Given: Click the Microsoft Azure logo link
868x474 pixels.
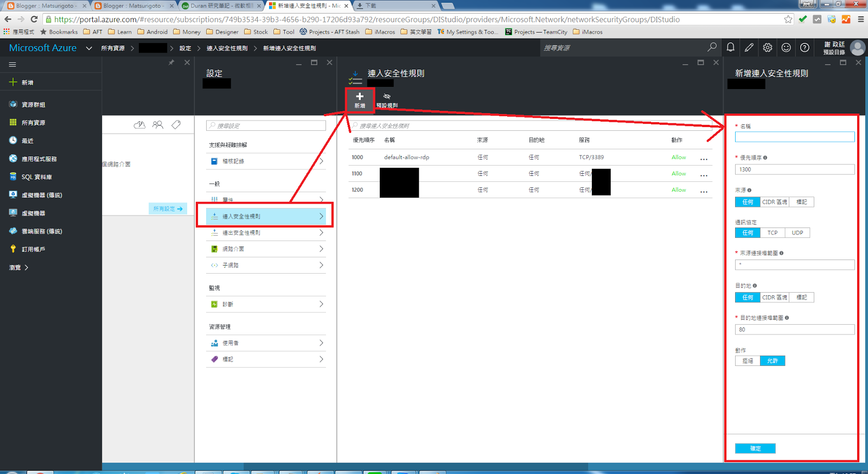Looking at the screenshot, I should tap(43, 48).
